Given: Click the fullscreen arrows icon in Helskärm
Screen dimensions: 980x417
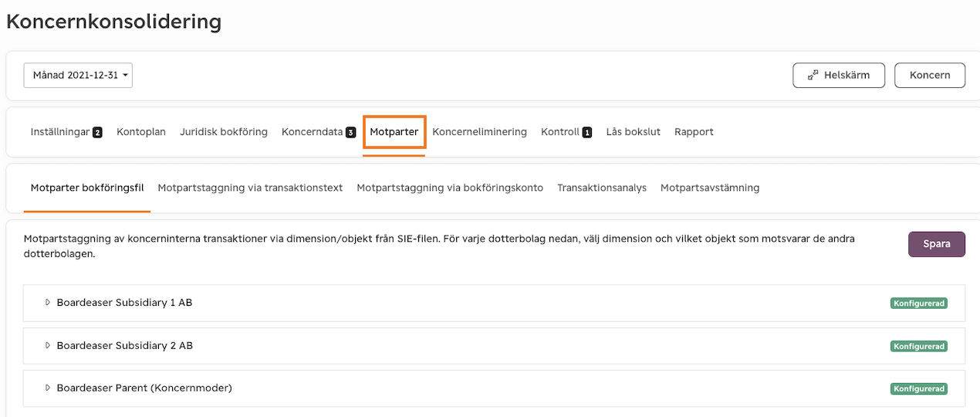Looking at the screenshot, I should 813,76.
